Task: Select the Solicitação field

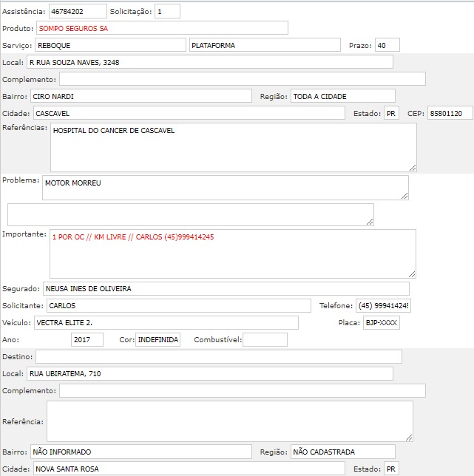Action: 167,12
